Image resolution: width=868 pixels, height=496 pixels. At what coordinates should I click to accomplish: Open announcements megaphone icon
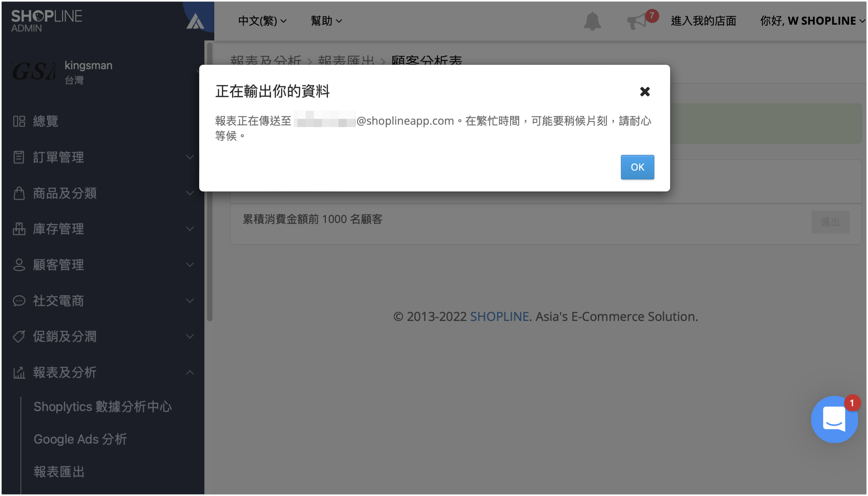[636, 21]
